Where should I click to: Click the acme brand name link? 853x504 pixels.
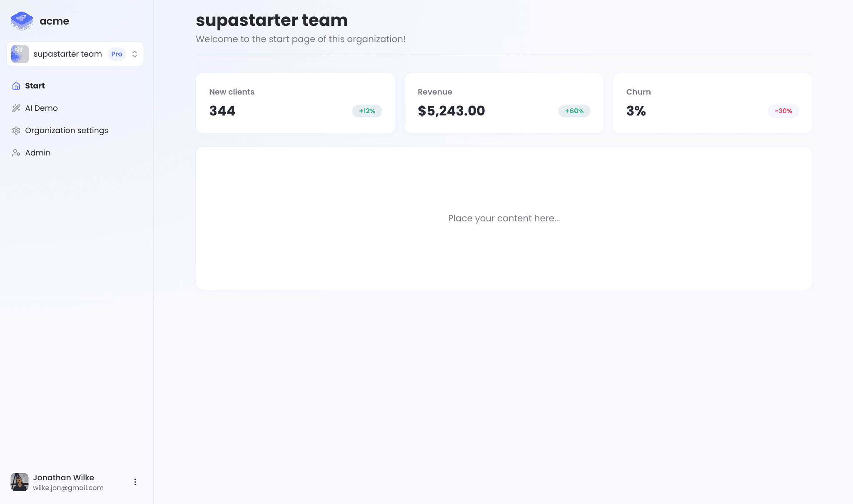[x=54, y=20]
